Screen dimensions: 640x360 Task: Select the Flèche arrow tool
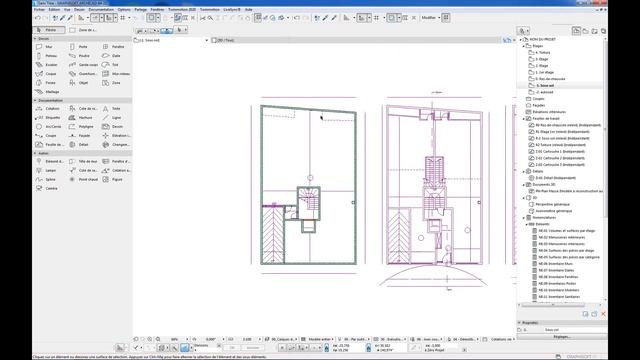[49, 30]
